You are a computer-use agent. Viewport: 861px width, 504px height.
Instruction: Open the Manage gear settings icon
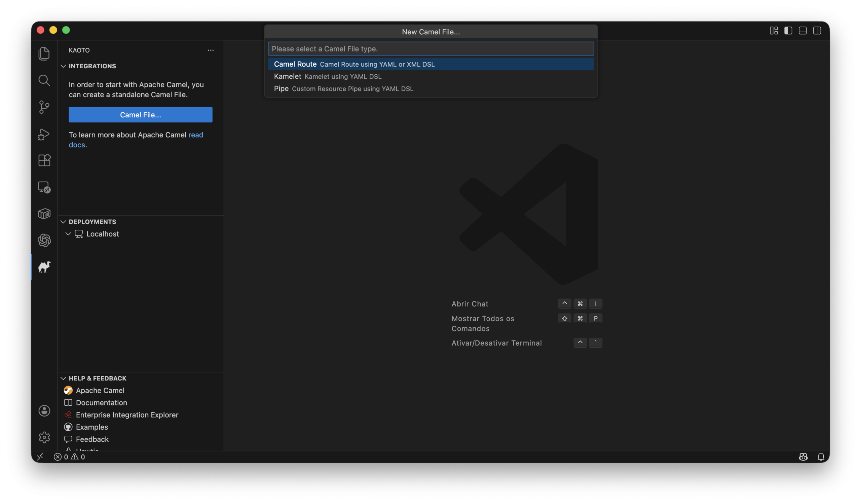pos(44,437)
